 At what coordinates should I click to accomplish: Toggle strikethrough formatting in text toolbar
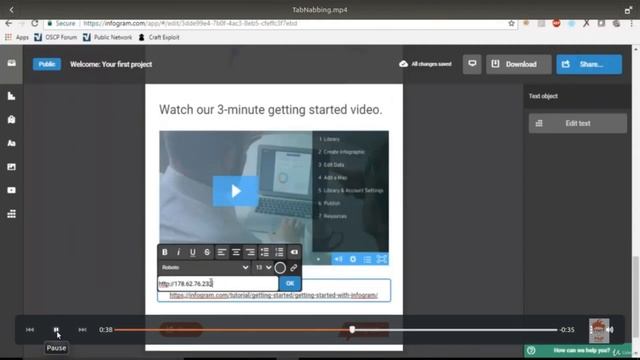[x=207, y=252]
